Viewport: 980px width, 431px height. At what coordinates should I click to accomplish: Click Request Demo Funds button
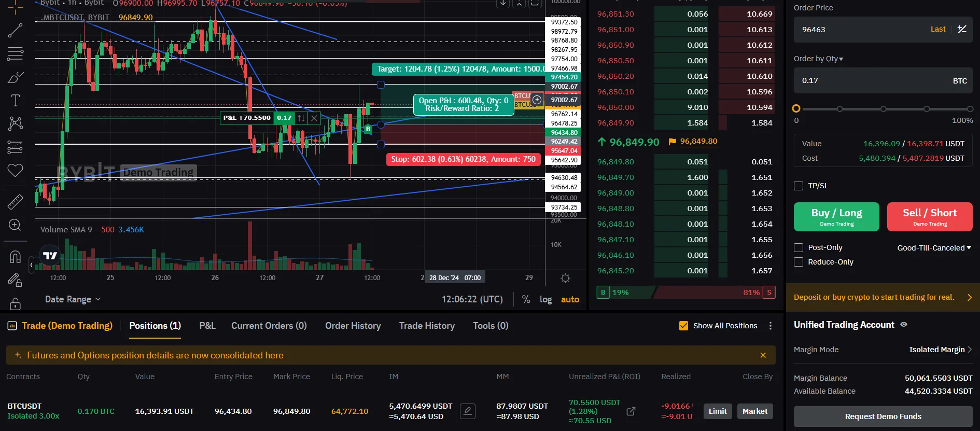point(883,416)
